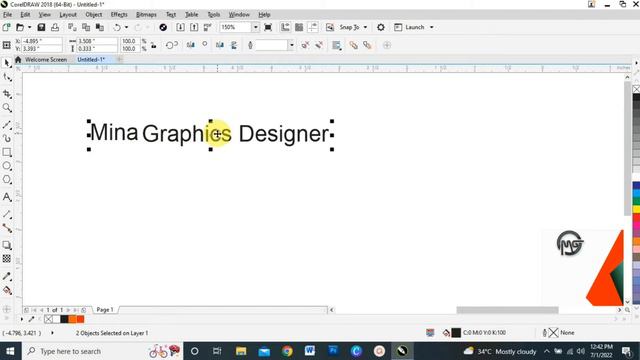
Task: Choose the orange swatch in document palette
Action: 72,319
